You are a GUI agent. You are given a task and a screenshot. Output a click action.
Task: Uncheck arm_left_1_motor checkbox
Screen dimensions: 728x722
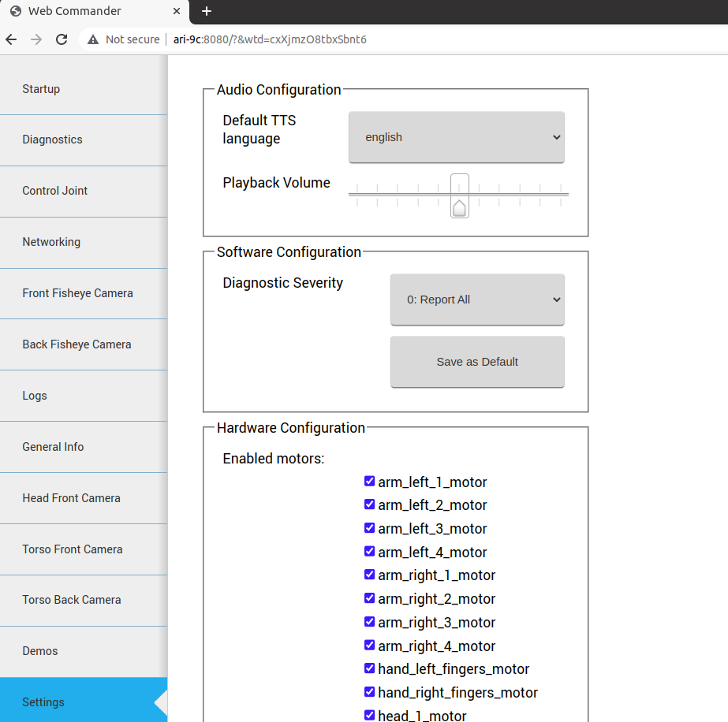pyautogui.click(x=369, y=481)
